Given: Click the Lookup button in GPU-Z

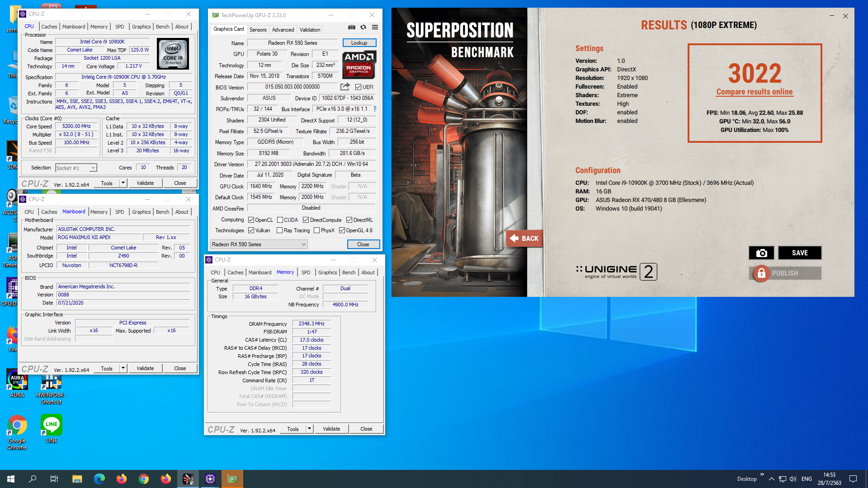Looking at the screenshot, I should pyautogui.click(x=359, y=43).
